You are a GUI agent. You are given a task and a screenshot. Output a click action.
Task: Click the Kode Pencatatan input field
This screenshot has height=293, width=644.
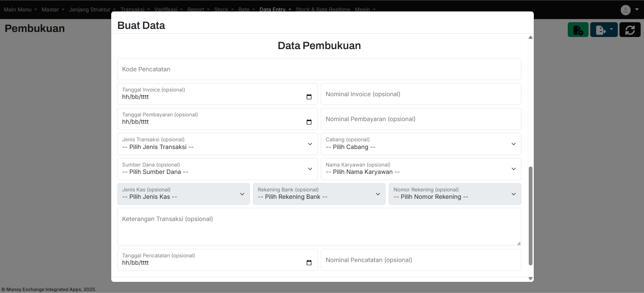click(x=319, y=69)
